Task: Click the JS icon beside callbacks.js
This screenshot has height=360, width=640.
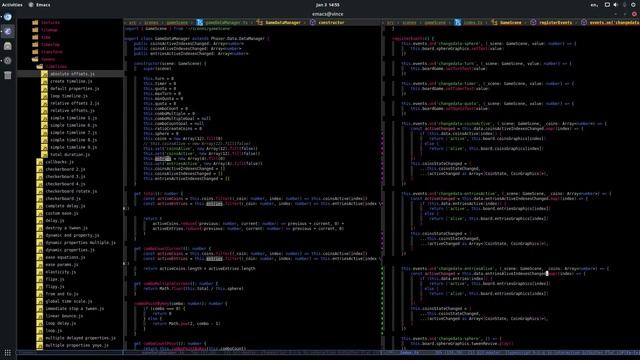Action: pos(39,162)
